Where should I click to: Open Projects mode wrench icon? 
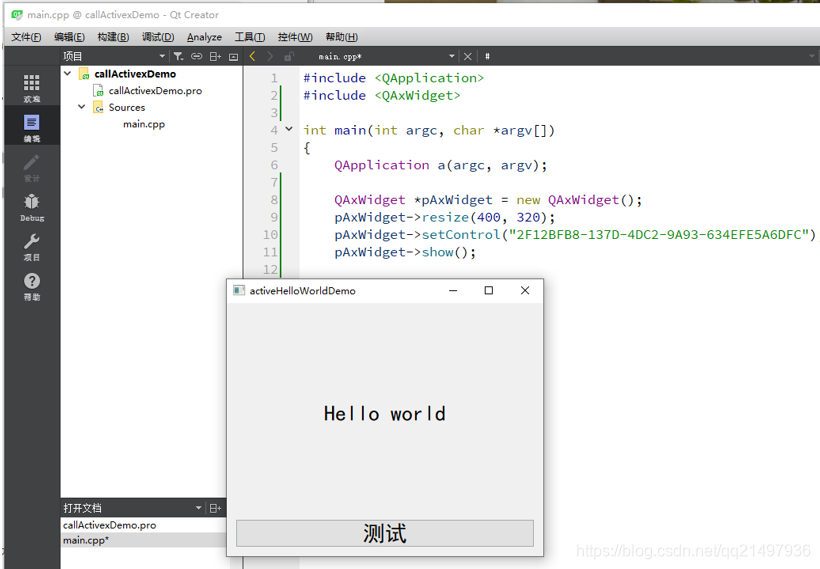pos(31,247)
